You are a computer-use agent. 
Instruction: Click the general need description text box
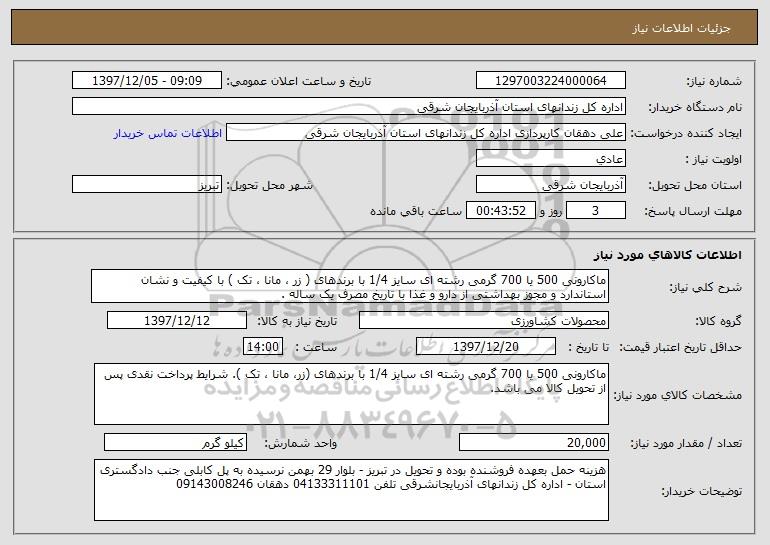(x=350, y=286)
